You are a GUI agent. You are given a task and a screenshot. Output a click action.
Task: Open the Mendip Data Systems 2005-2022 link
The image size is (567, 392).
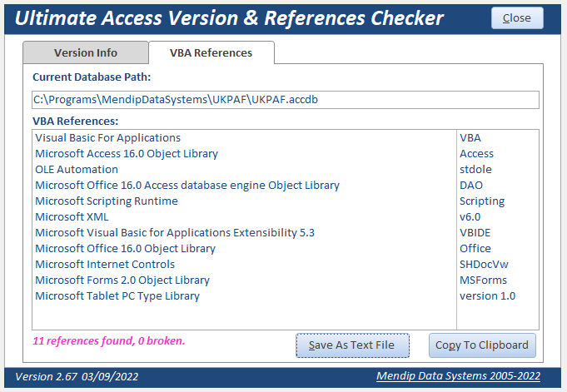pyautogui.click(x=460, y=376)
